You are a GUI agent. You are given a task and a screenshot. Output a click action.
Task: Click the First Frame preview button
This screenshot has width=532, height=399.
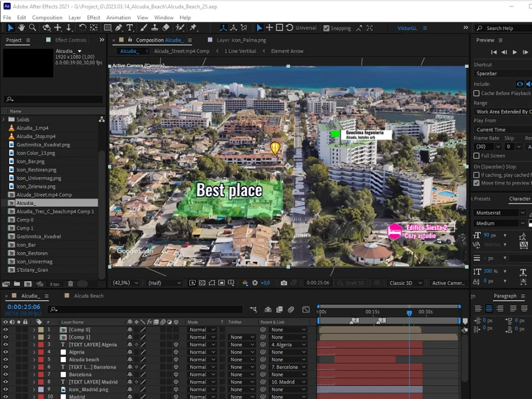pyautogui.click(x=494, y=52)
